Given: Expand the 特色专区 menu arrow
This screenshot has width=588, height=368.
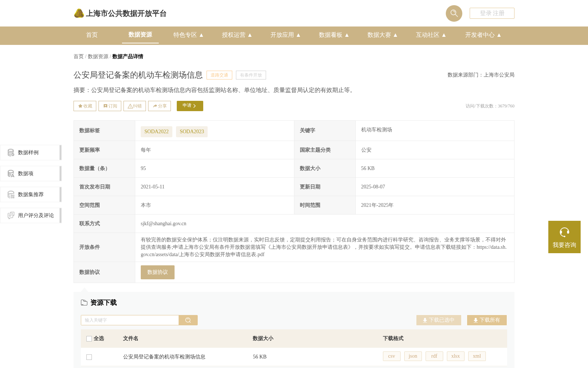Looking at the screenshot, I should (x=201, y=35).
